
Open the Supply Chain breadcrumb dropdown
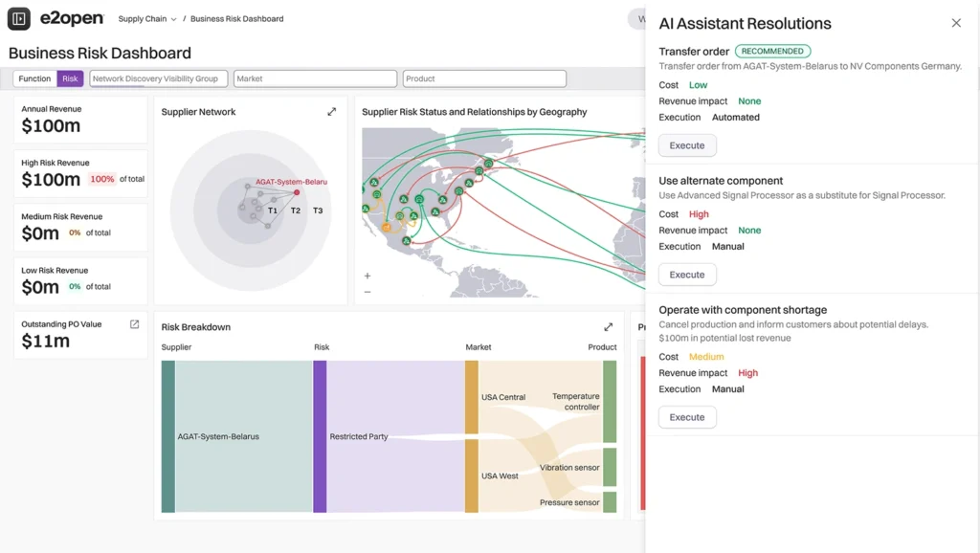click(147, 19)
